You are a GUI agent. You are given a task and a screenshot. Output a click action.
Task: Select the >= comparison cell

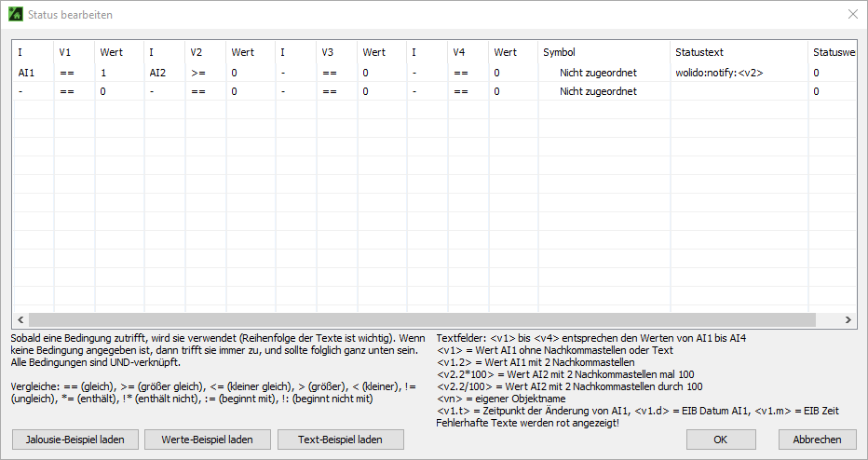206,73
